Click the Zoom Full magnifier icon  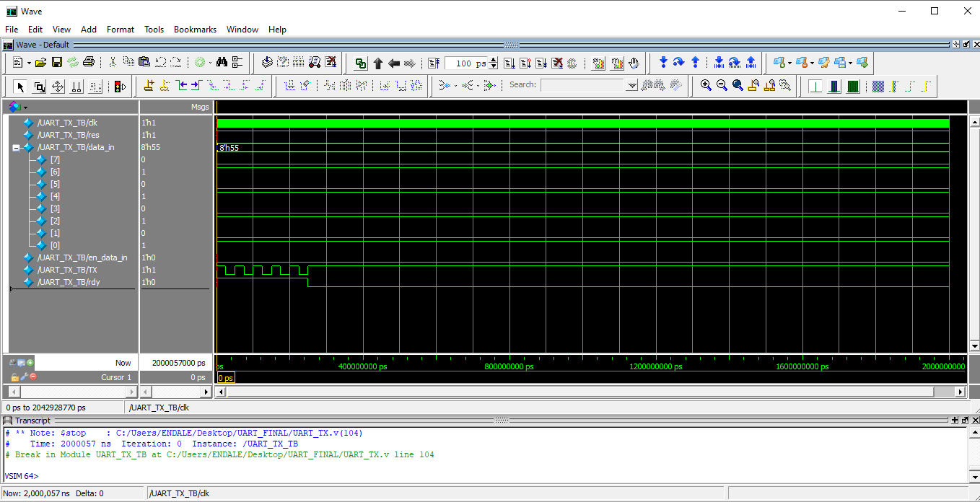click(738, 86)
